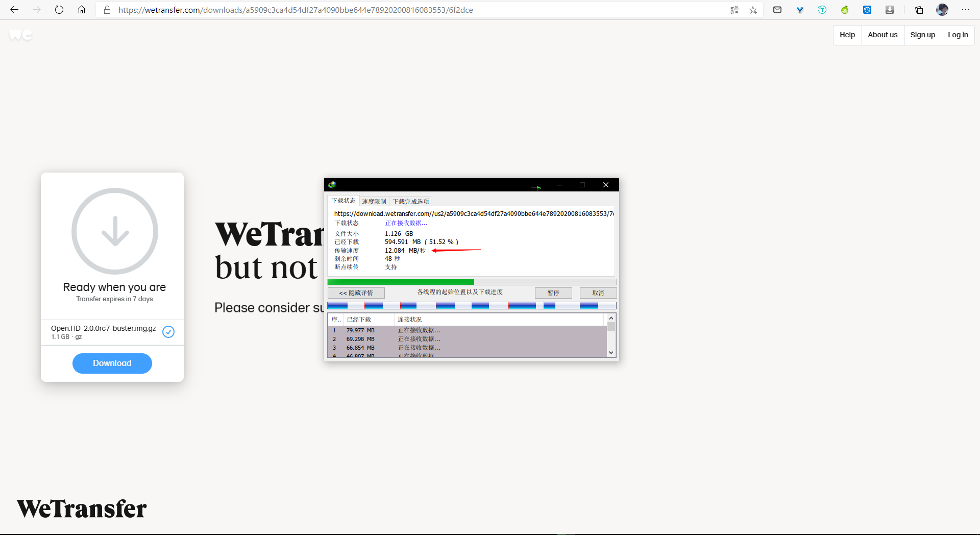Minimize the download manager dialog
This screenshot has width=980, height=535.
coord(559,185)
